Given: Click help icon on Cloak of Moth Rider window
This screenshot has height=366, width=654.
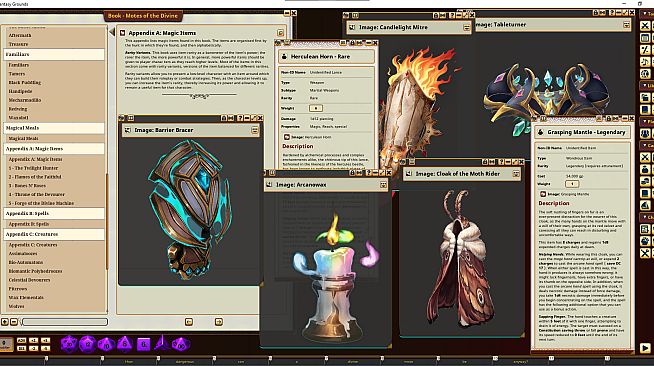Looking at the screenshot, I should click(501, 162).
